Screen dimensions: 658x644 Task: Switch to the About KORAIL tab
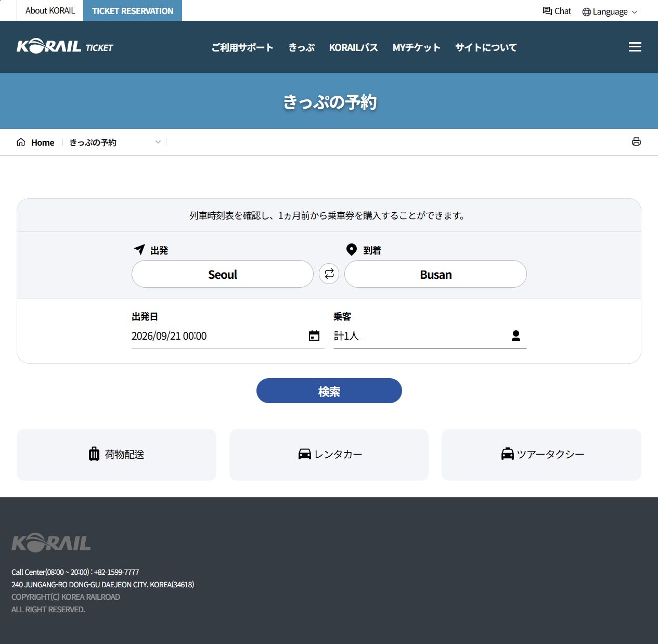50,10
